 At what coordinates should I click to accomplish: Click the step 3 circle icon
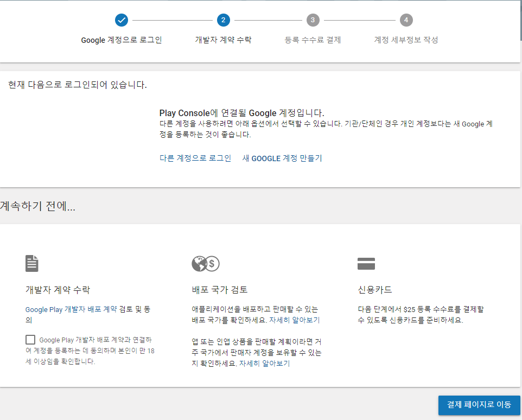(x=313, y=20)
